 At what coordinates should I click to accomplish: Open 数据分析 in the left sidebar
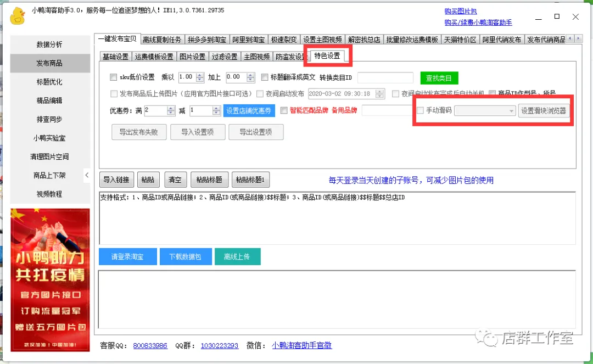pyautogui.click(x=49, y=44)
